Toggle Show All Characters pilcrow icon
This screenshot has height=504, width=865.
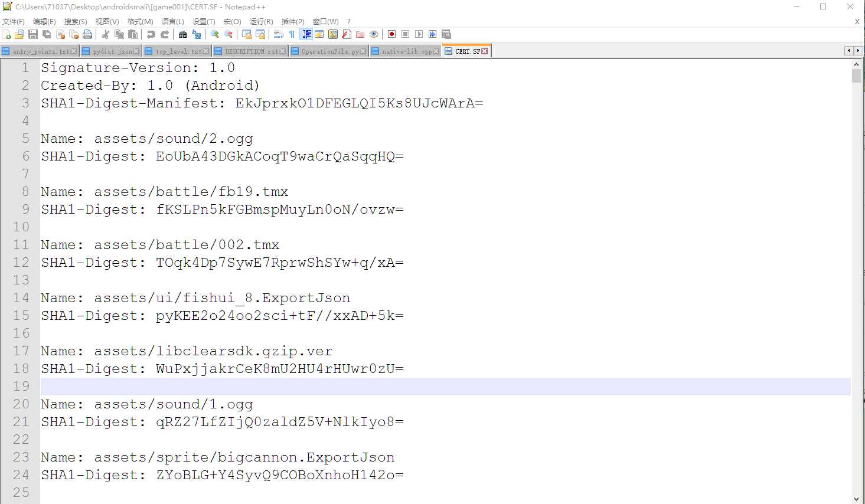[292, 34]
